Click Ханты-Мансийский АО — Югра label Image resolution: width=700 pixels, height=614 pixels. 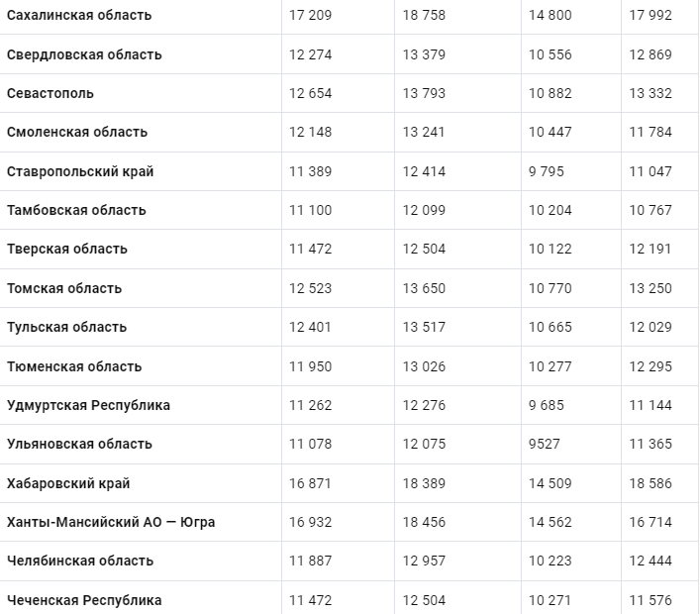pos(111,522)
